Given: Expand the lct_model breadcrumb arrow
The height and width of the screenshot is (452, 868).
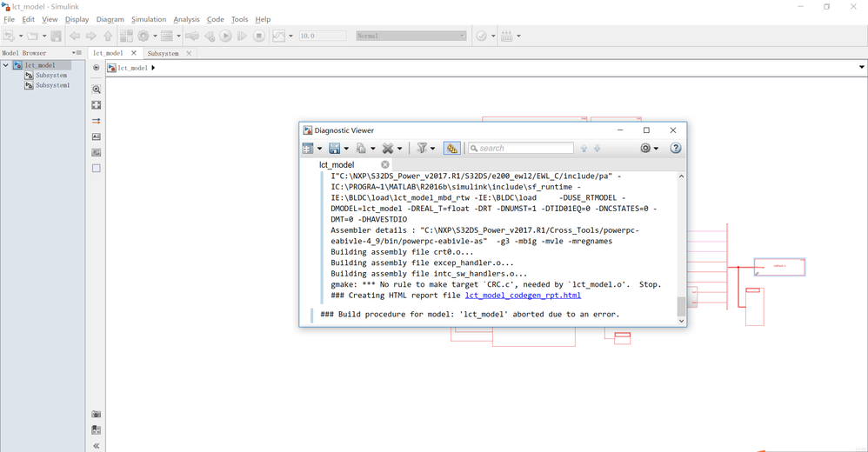Looking at the screenshot, I should coord(153,68).
